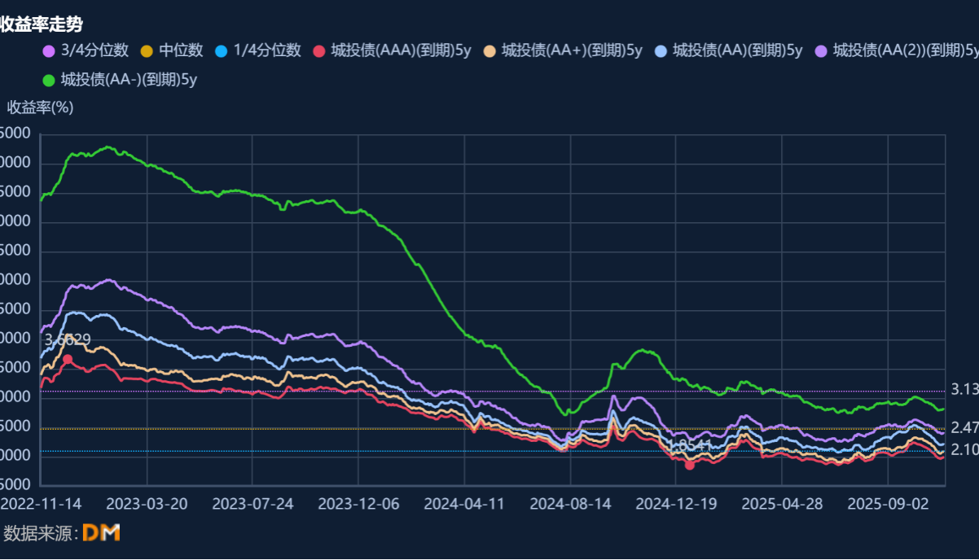The height and width of the screenshot is (560, 979).
Task: Click the 2025-09-02 x-axis date label
Action: pos(888,503)
